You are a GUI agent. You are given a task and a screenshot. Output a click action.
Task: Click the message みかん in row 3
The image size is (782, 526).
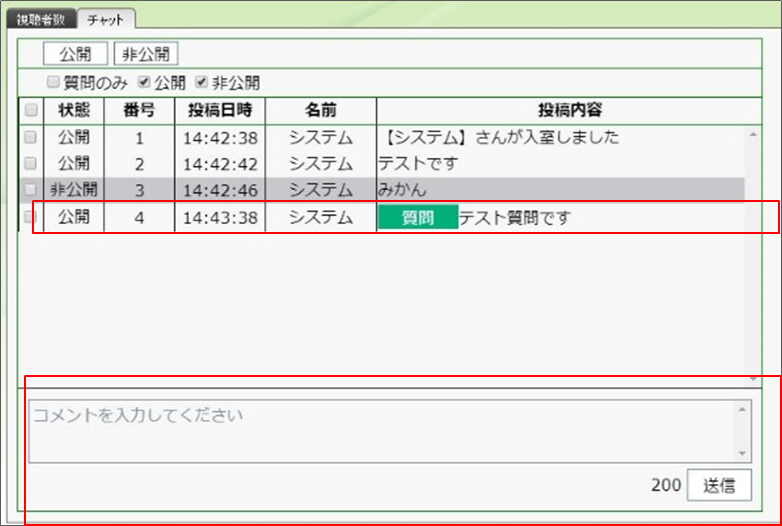[x=403, y=189]
